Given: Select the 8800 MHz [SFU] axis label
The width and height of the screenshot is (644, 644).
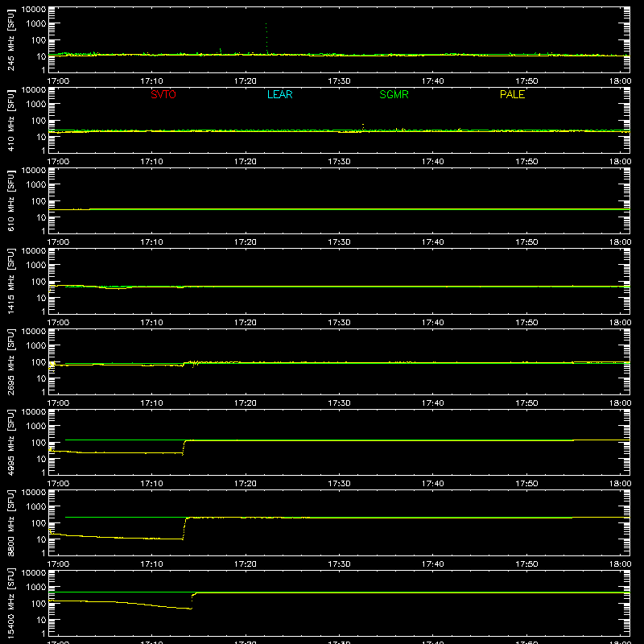Looking at the screenshot, I should tap(11, 522).
